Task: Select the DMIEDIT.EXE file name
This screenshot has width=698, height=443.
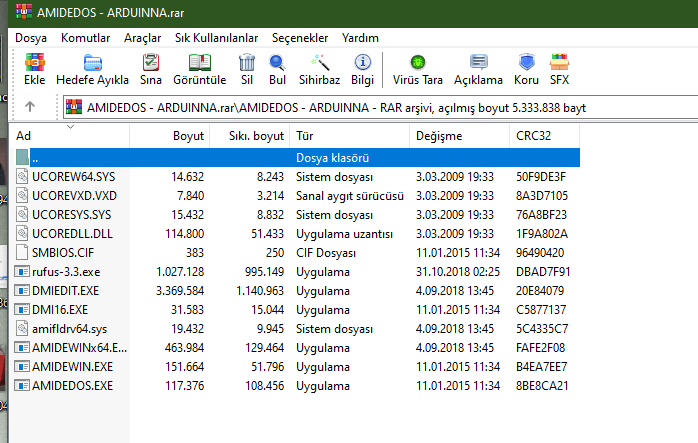Action: click(65, 291)
